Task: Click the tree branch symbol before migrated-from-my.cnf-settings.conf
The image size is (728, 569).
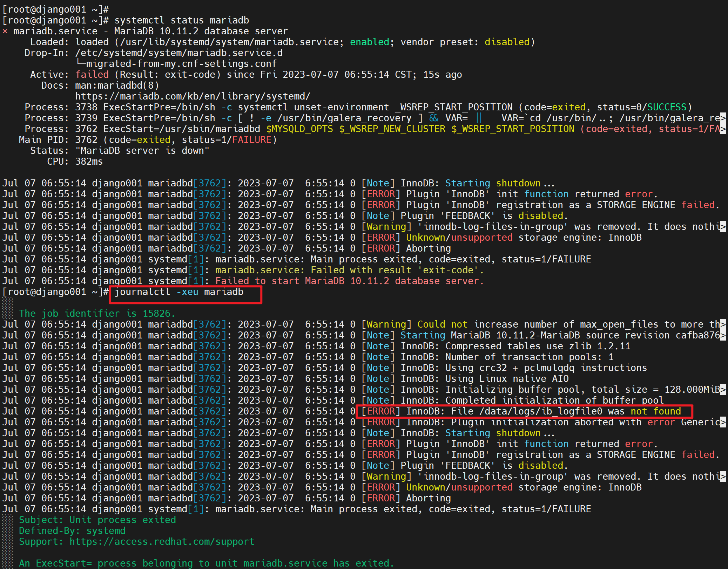Action: pyautogui.click(x=81, y=64)
